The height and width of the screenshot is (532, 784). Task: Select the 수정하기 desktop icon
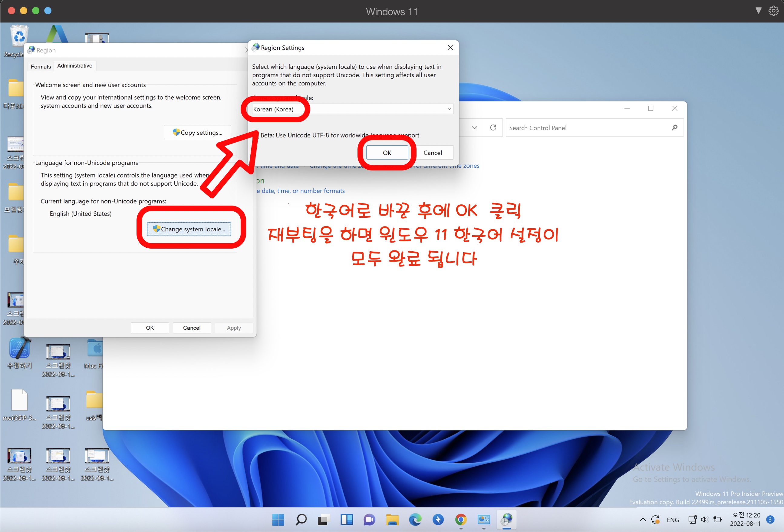[20, 353]
